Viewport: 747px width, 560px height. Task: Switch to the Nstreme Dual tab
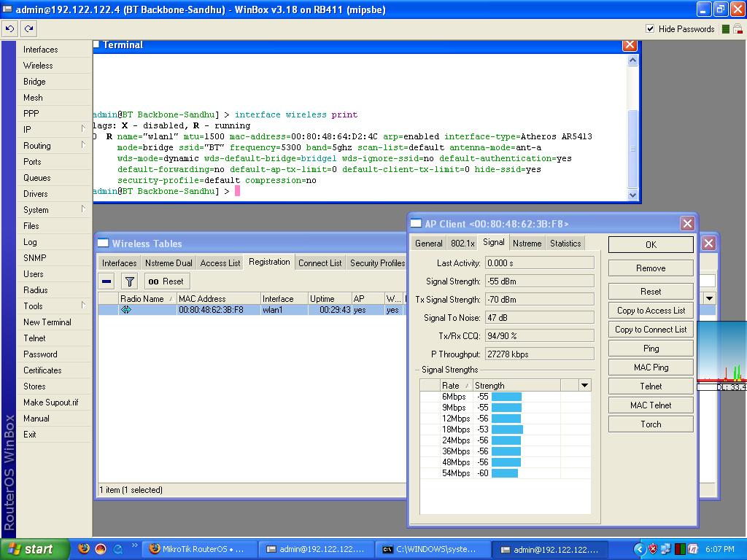(x=169, y=262)
